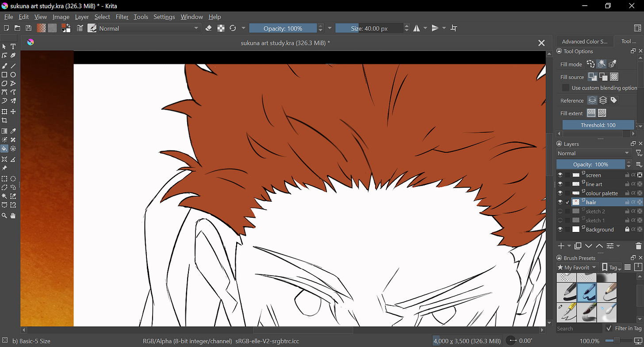
Task: Open the layer blending mode dropdown
Action: tap(594, 153)
